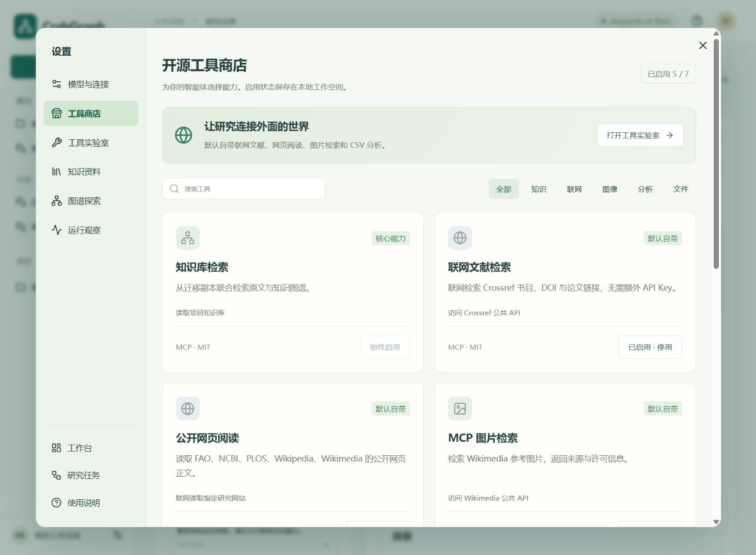Filter tools by 知识 category

click(539, 189)
